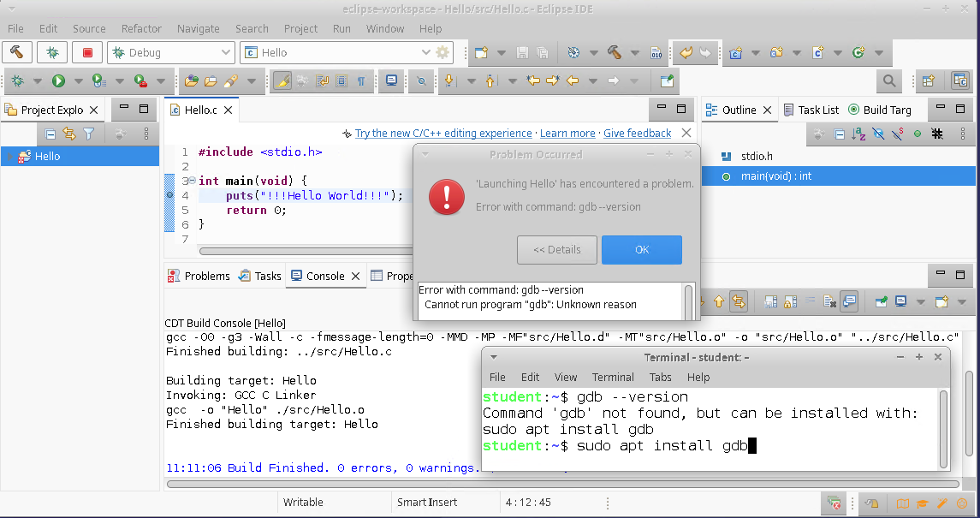This screenshot has height=518, width=980.
Task: Run Hello using the green Run icon
Action: pos(57,80)
